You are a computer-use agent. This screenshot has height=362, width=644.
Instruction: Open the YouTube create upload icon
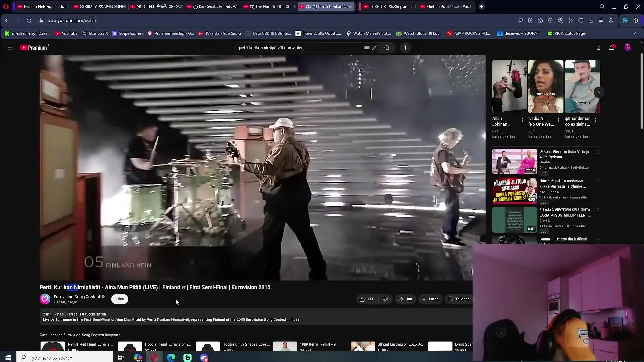(598, 48)
